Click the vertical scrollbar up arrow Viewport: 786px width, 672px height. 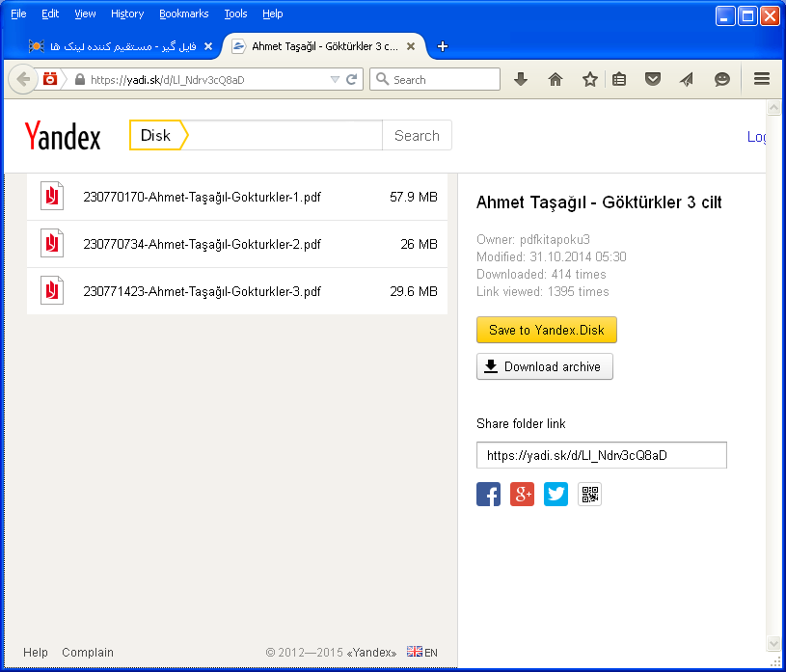click(x=773, y=108)
